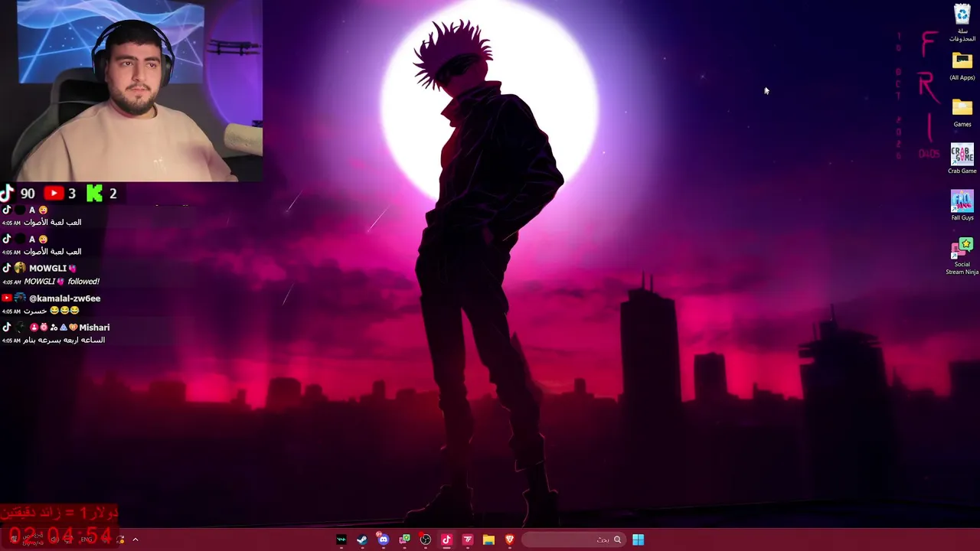
Task: Open the Windows Start menu
Action: 638,540
